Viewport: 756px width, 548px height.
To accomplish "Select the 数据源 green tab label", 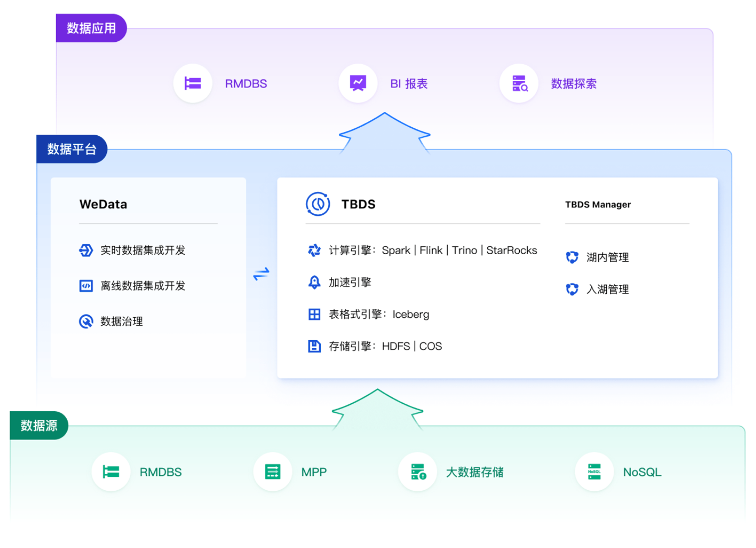I will tap(39, 426).
